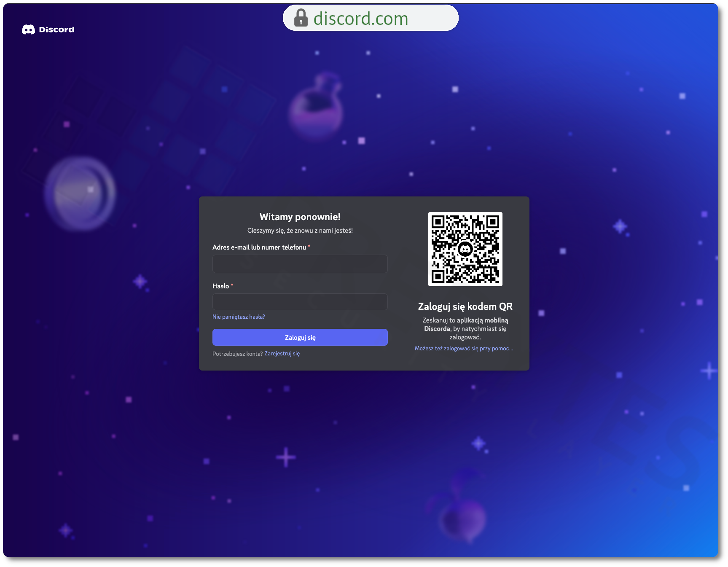
Task: Click the 'Potrzebujesz konta?' text
Action: tap(237, 354)
